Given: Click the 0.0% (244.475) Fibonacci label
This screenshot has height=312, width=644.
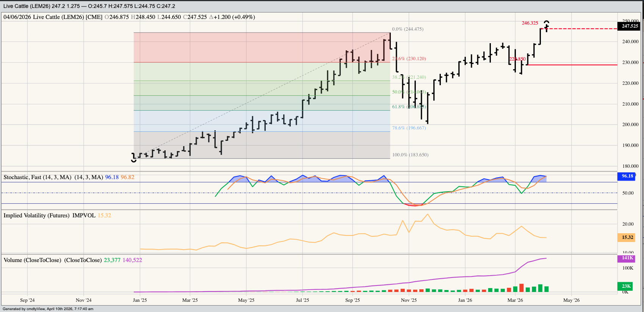Looking at the screenshot, I should click(x=407, y=29).
